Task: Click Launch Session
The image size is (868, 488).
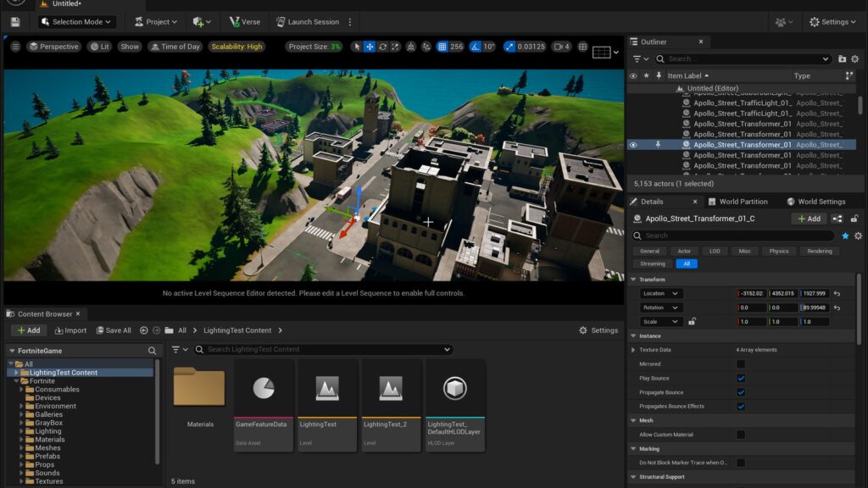Action: click(x=308, y=22)
